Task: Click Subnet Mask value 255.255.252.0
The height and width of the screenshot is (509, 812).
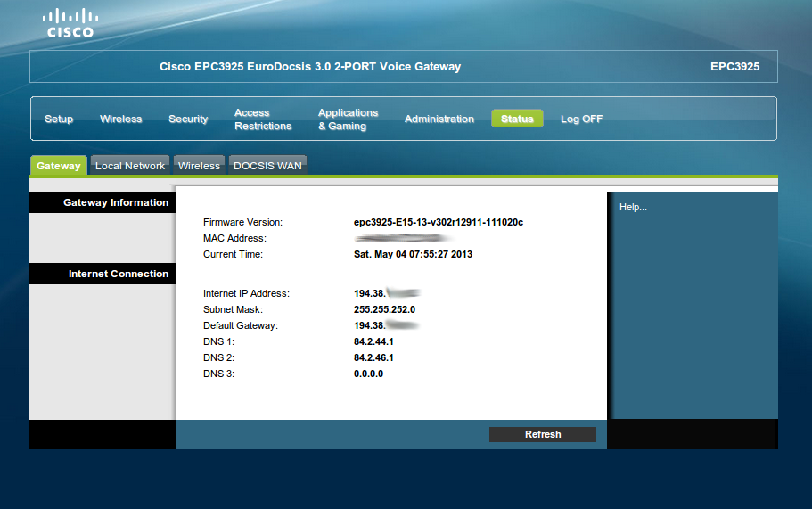Action: pyautogui.click(x=384, y=309)
